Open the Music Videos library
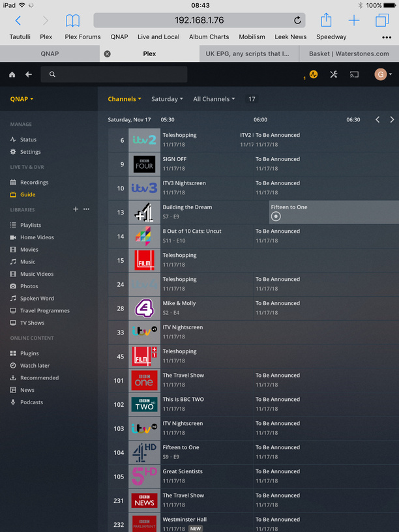Image resolution: width=399 pixels, height=532 pixels. point(32,274)
